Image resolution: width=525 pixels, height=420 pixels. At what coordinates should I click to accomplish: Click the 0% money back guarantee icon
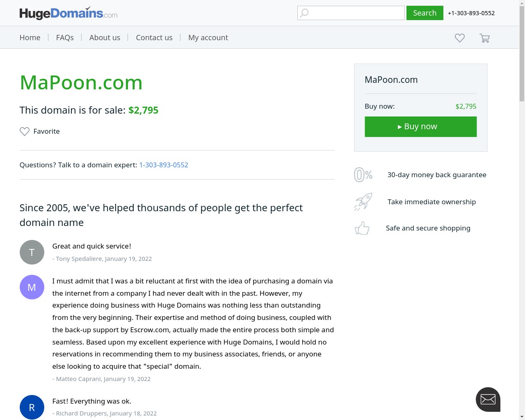pos(363,175)
